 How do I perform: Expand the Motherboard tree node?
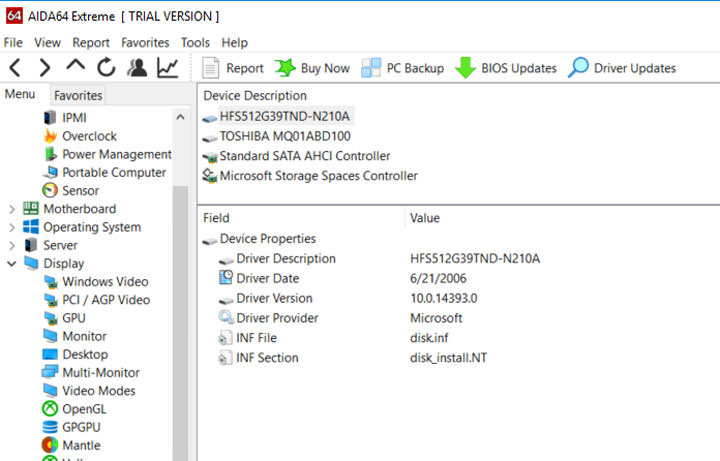pos(12,209)
